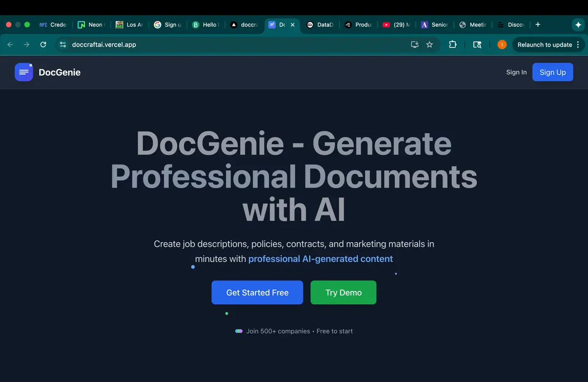The width and height of the screenshot is (588, 382).
Task: Open the AI sparkle icon at top right
Action: [579, 24]
